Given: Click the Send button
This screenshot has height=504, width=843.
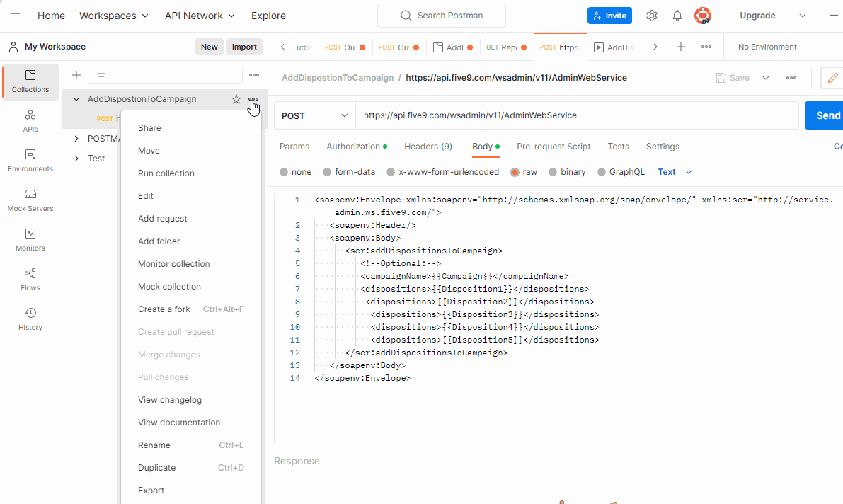Looking at the screenshot, I should point(824,115).
